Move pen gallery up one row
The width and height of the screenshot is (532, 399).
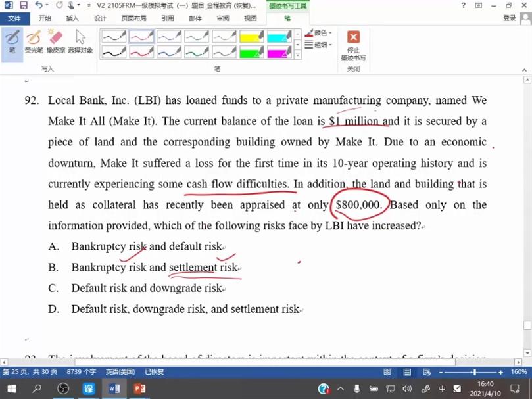(297, 34)
